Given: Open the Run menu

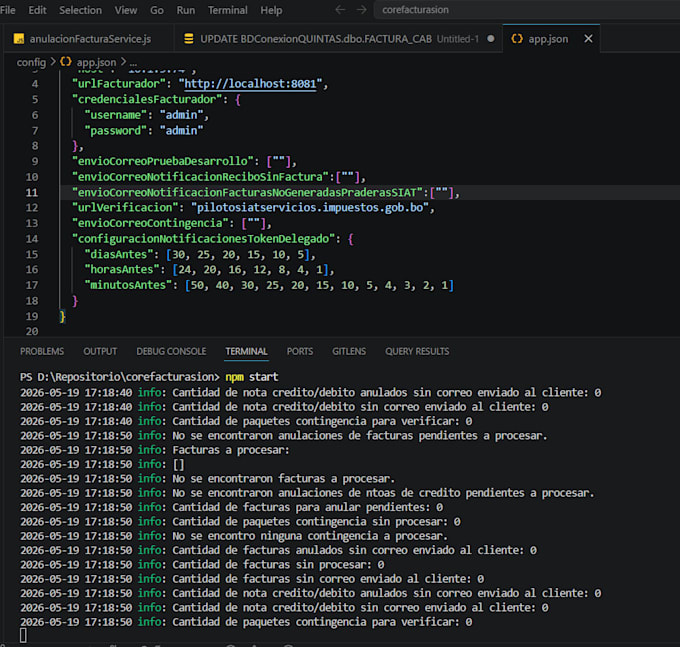Looking at the screenshot, I should [186, 10].
